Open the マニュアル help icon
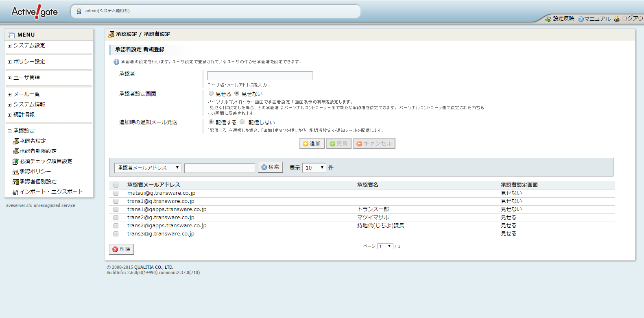This screenshot has width=644, height=318. (581, 19)
